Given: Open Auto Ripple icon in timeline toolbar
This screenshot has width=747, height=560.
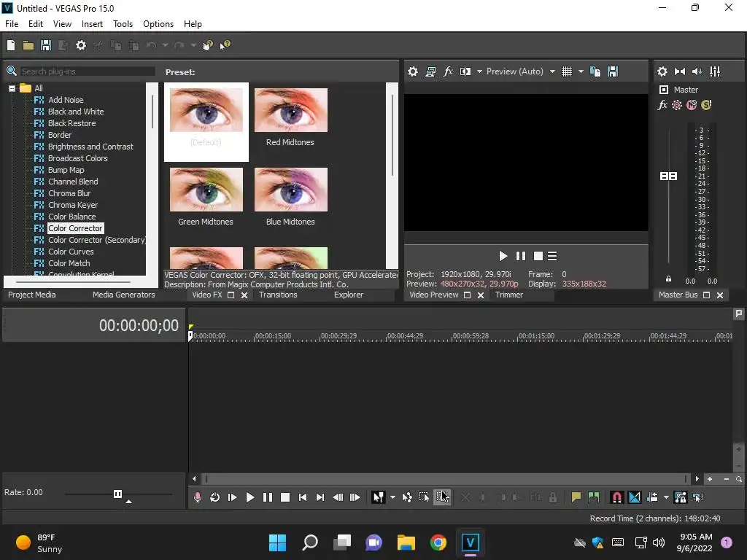Looking at the screenshot, I should pos(652,497).
